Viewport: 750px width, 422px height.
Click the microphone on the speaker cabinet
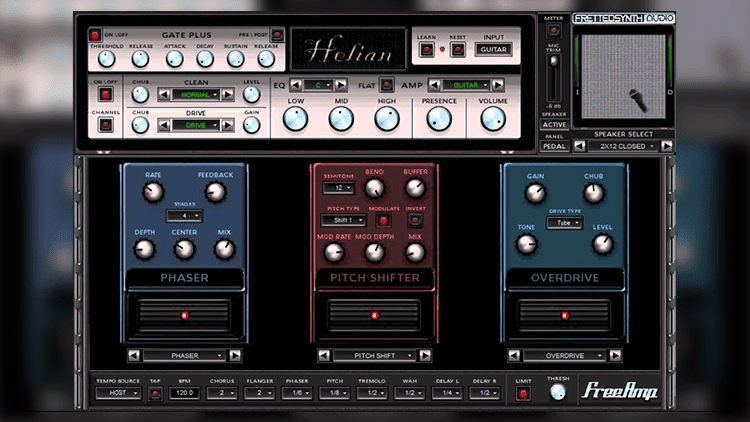[638, 100]
